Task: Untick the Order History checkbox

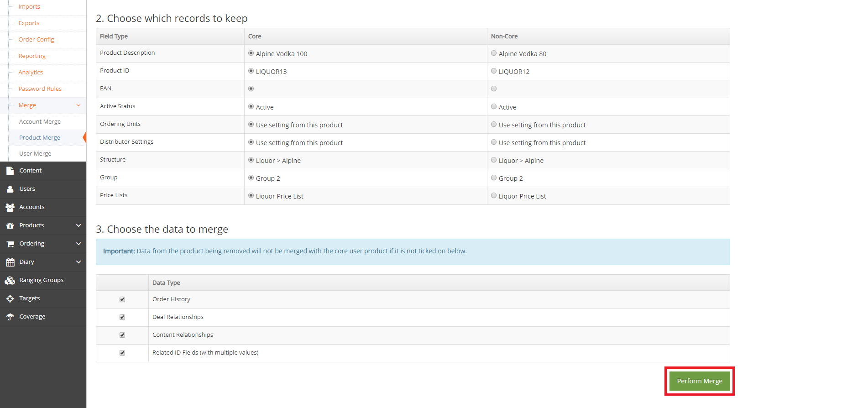Action: [122, 300]
